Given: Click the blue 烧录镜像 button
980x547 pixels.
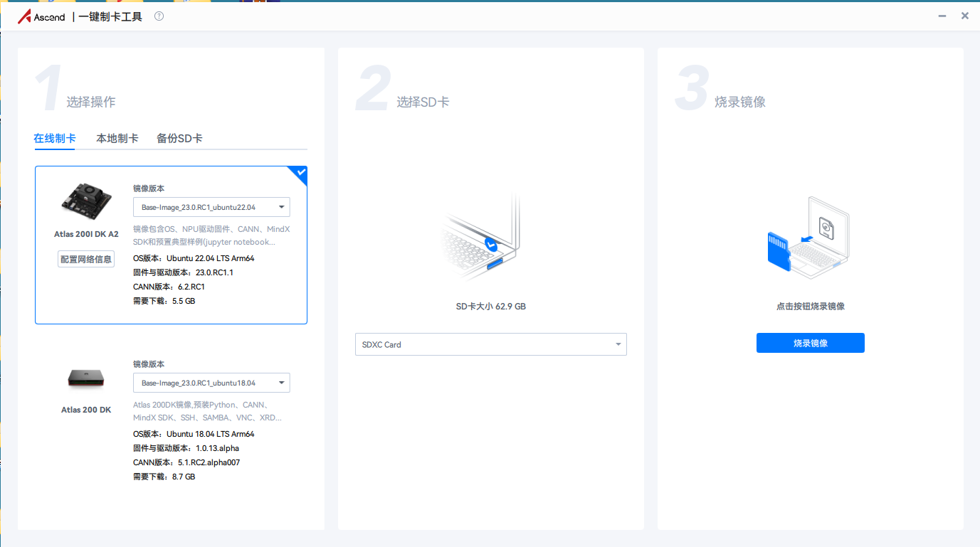Looking at the screenshot, I should [811, 343].
